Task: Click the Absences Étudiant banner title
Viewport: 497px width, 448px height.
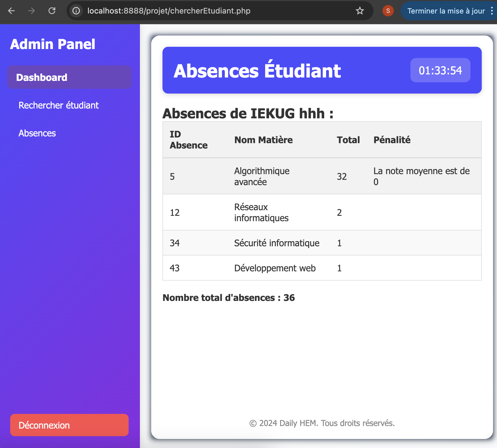Action: click(257, 70)
